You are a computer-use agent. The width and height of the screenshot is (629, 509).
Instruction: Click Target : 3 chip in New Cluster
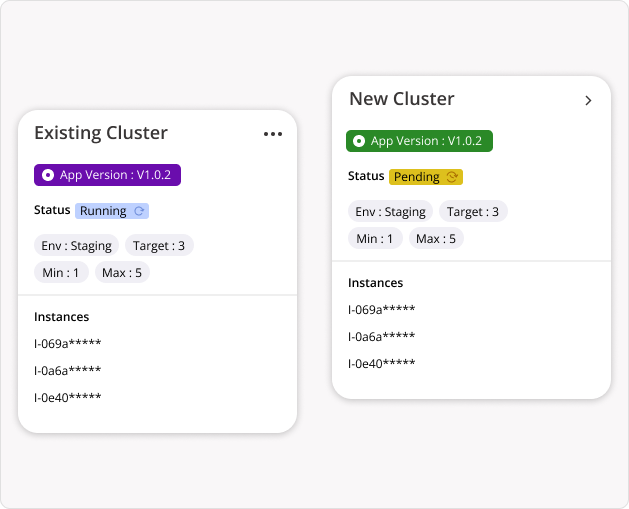tap(473, 211)
